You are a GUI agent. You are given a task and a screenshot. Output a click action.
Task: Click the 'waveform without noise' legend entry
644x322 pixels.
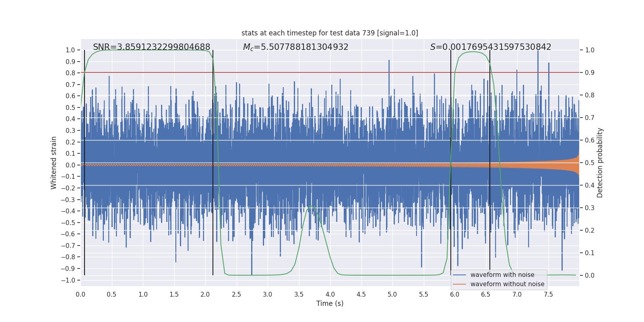[x=507, y=284]
